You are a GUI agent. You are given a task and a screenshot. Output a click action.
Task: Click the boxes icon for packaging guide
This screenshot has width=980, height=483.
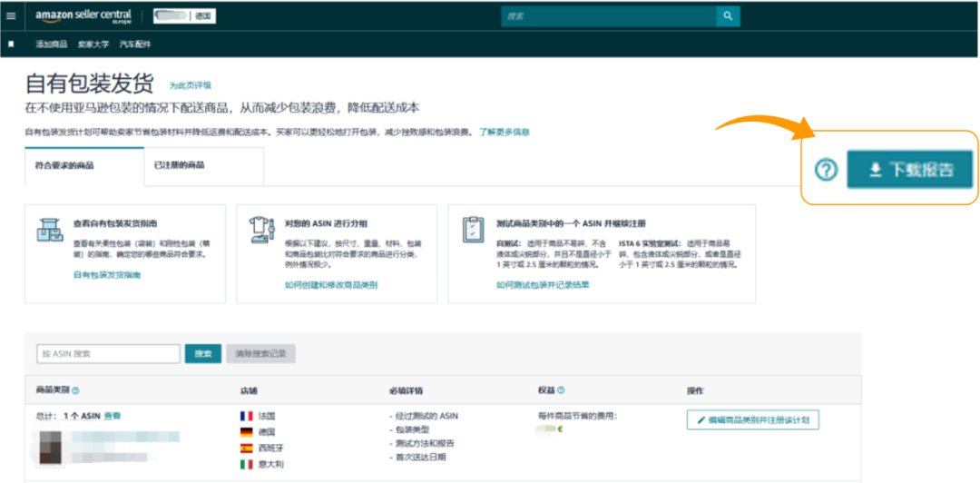(x=50, y=232)
